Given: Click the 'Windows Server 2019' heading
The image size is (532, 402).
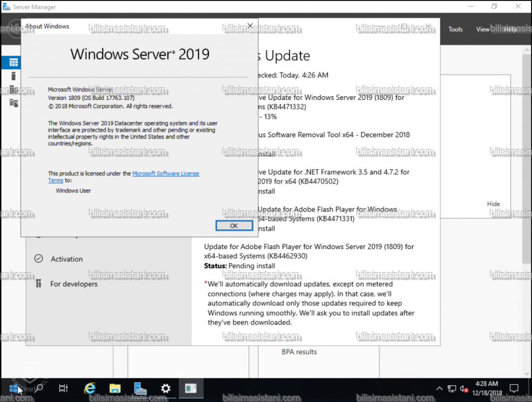Looking at the screenshot, I should click(140, 54).
